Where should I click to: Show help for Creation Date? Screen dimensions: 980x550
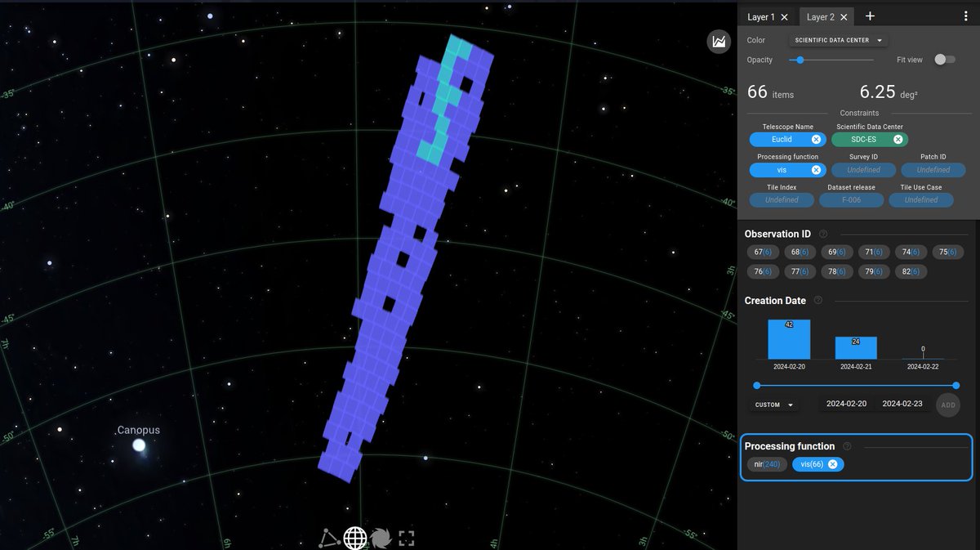point(818,301)
